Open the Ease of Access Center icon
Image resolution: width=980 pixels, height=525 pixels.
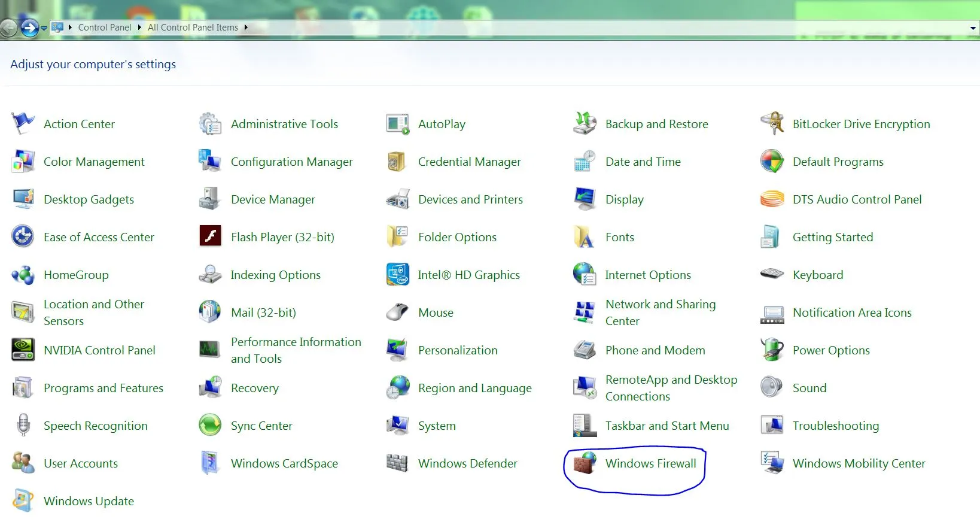pos(23,237)
